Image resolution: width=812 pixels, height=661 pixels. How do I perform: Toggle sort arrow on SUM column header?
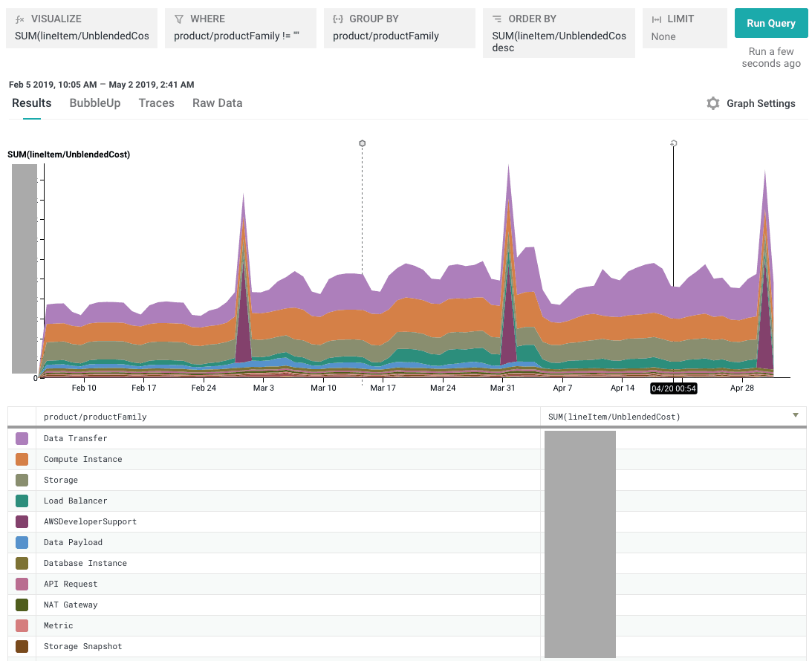click(x=796, y=415)
